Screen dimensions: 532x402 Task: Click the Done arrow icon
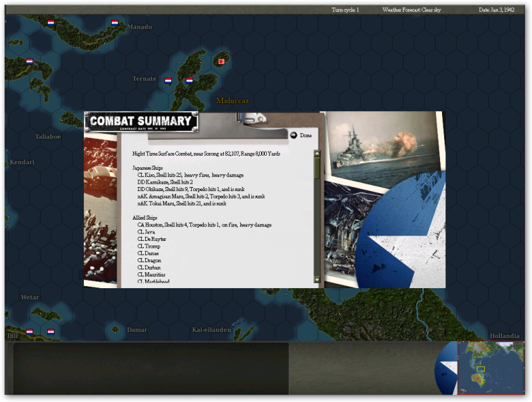click(x=294, y=135)
